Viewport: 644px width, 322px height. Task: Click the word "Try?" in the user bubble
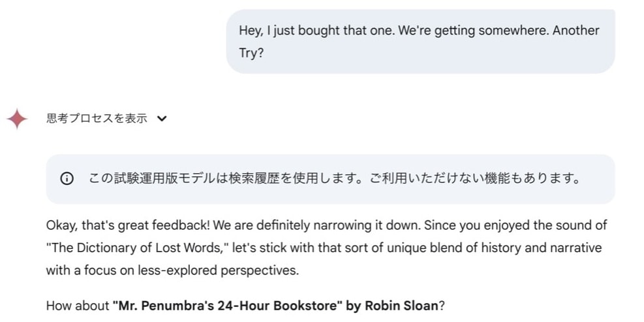point(252,53)
